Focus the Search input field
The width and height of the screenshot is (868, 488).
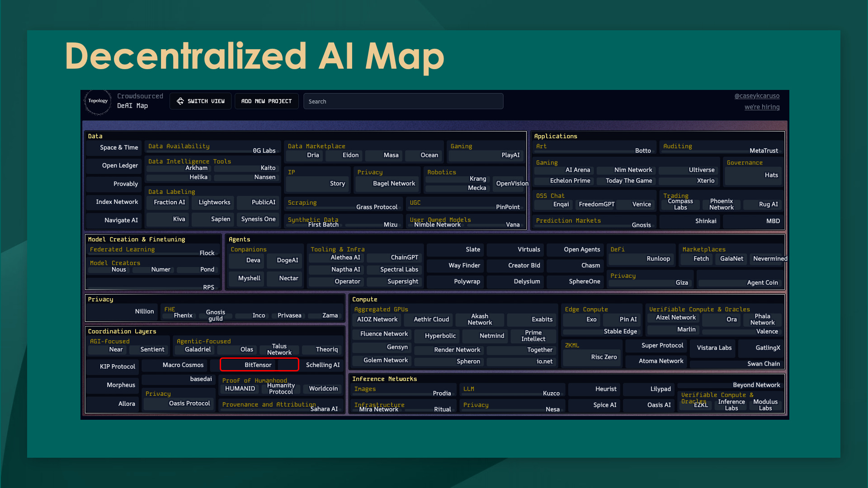click(x=403, y=101)
